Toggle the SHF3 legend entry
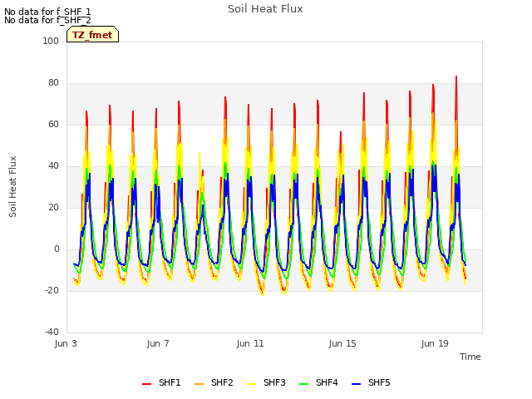 click(266, 382)
